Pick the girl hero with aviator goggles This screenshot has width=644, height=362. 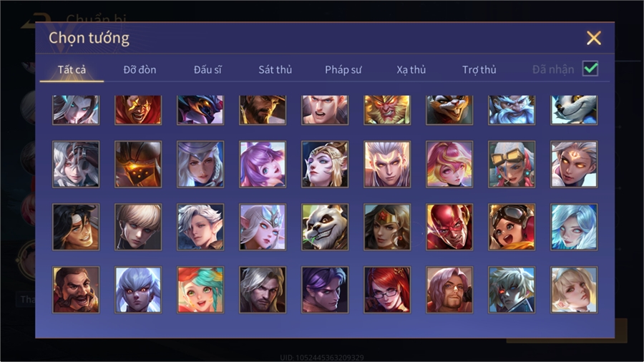512,227
